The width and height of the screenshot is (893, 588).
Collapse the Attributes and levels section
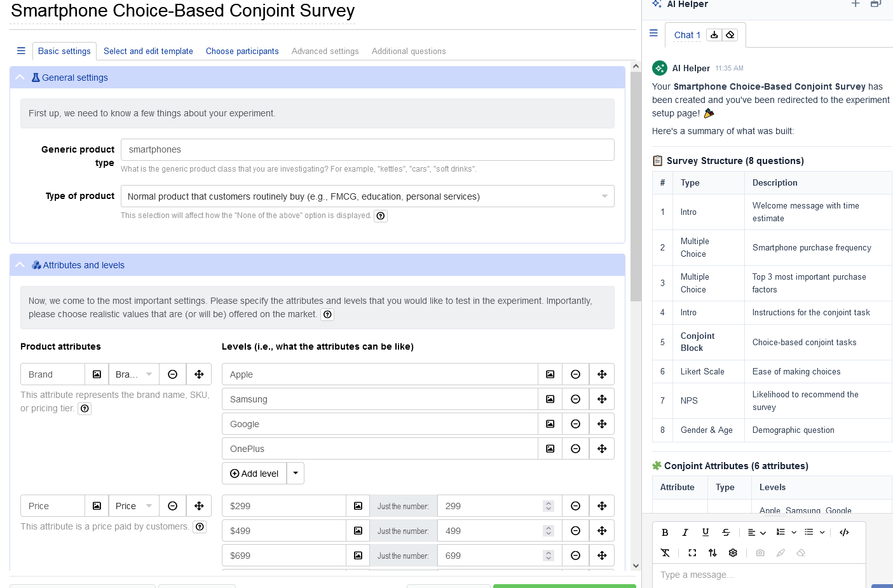pos(20,265)
